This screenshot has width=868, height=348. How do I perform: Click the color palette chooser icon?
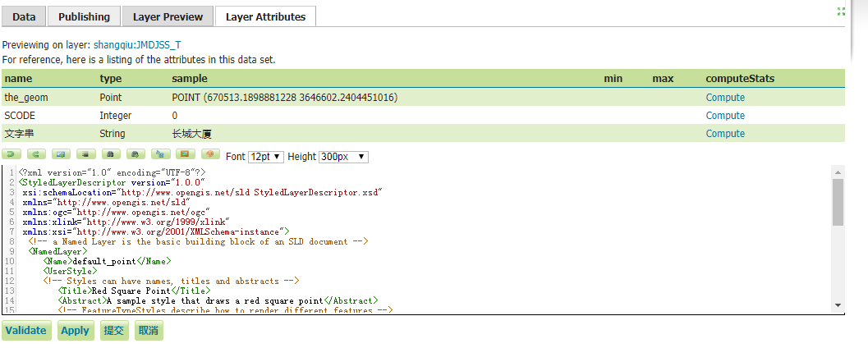pos(210,154)
